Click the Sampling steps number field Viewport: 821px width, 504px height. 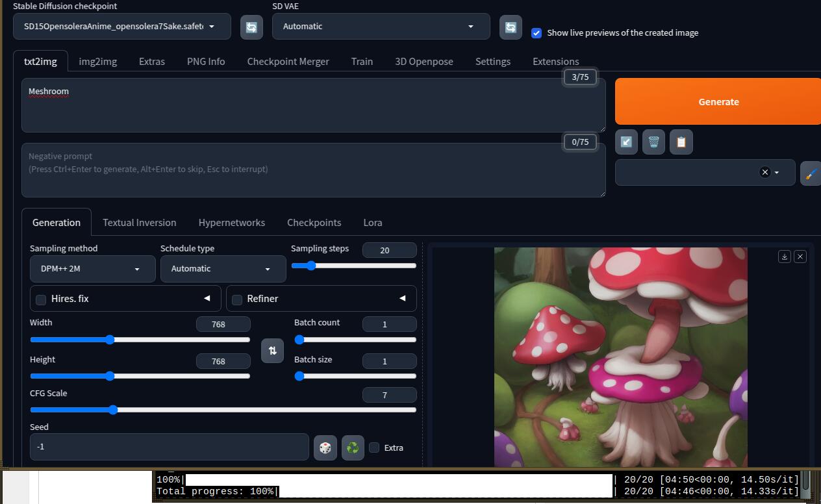tap(389, 250)
